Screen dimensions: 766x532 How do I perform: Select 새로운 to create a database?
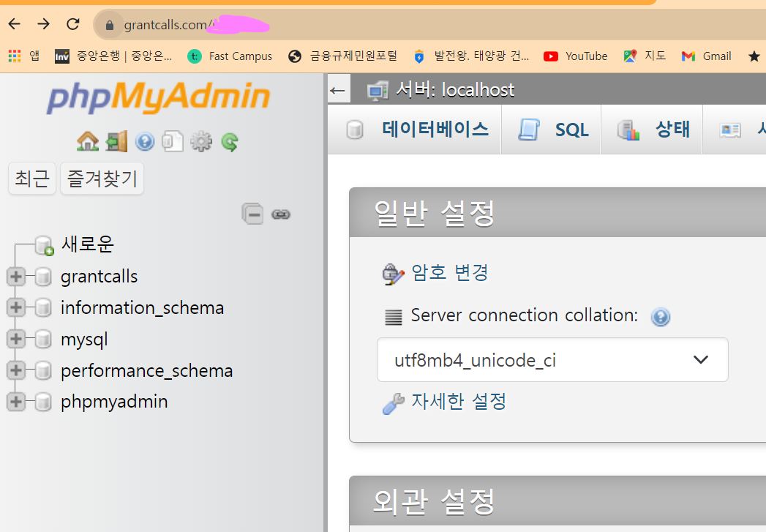tap(88, 244)
